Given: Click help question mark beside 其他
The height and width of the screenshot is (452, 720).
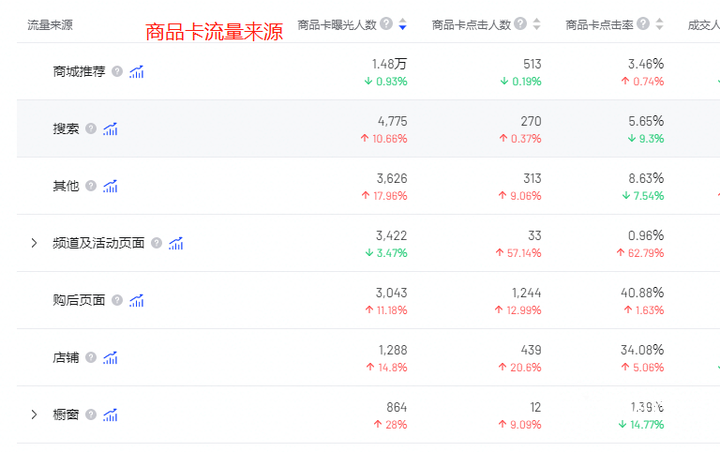Looking at the screenshot, I should 91,186.
